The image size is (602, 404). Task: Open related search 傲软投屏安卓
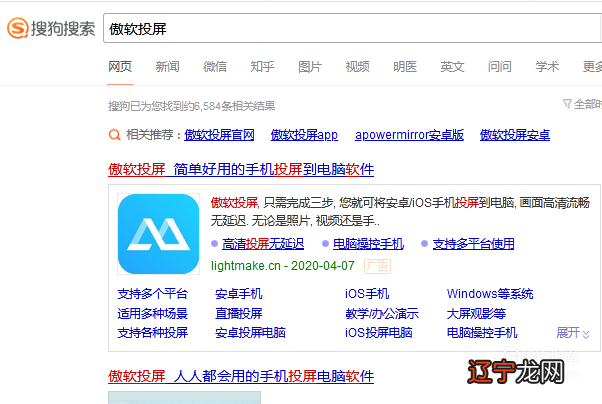[515, 135]
